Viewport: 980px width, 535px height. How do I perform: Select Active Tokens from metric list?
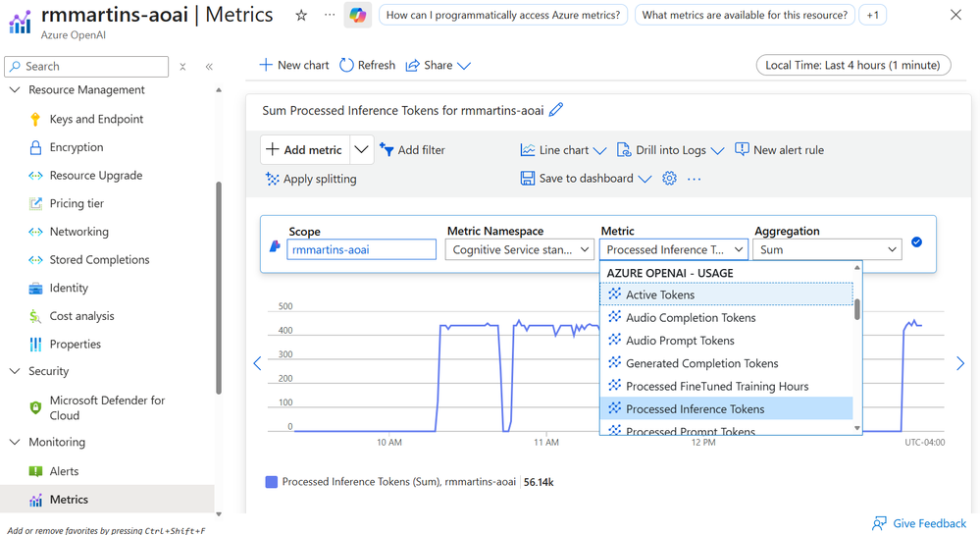(x=659, y=294)
